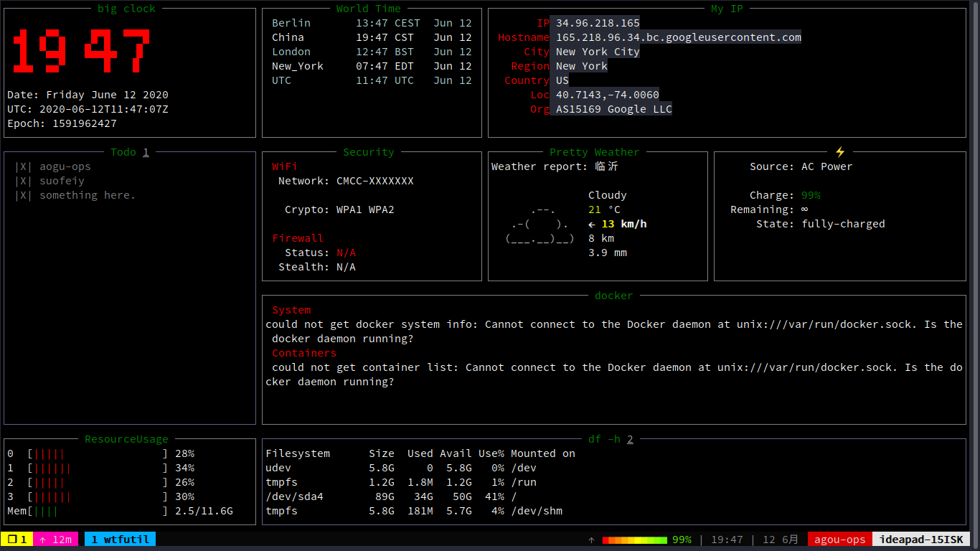Switch to the wtfutil tmux window tab
The width and height of the screenshot is (980, 551).
coord(120,540)
